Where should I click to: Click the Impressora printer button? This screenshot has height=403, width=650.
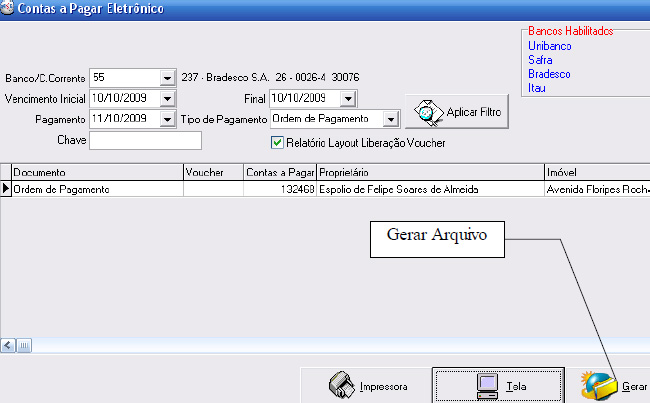[x=366, y=385]
